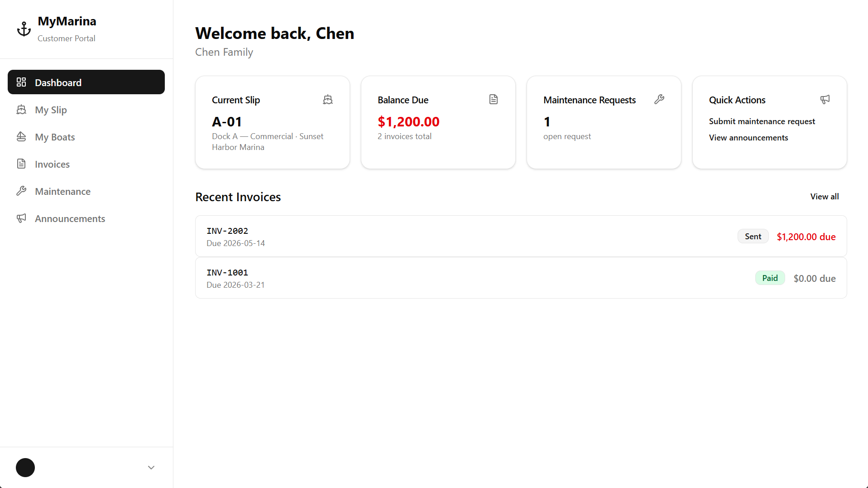
Task: Navigate to Announcements in the sidebar
Action: click(69, 218)
